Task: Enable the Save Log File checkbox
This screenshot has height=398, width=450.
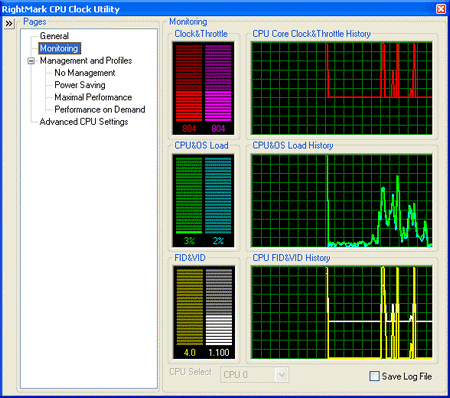Action: (374, 376)
